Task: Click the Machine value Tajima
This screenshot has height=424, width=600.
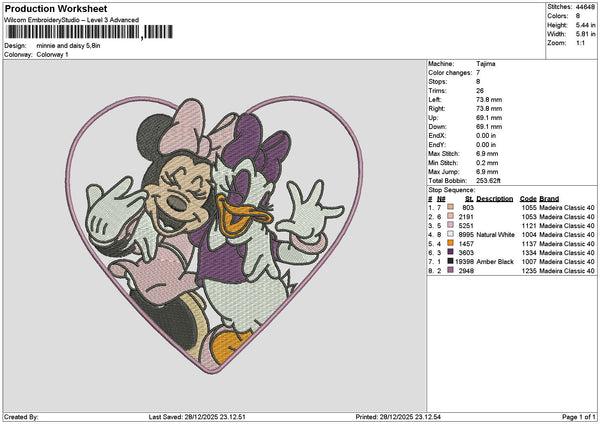Action: click(486, 64)
